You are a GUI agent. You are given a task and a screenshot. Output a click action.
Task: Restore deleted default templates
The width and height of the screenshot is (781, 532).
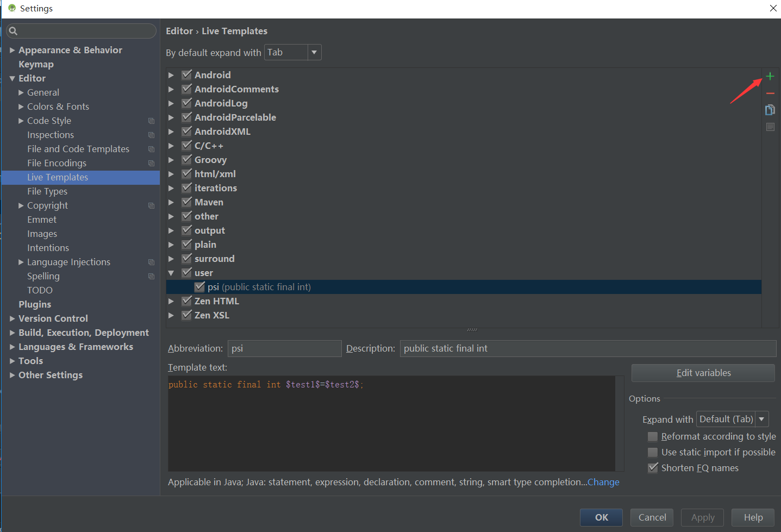770,127
